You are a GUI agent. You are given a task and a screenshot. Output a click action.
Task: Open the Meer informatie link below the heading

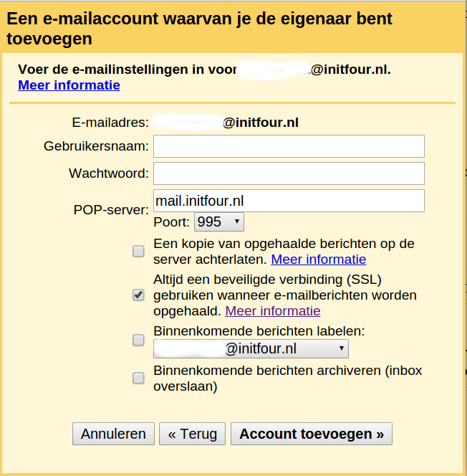(x=69, y=85)
